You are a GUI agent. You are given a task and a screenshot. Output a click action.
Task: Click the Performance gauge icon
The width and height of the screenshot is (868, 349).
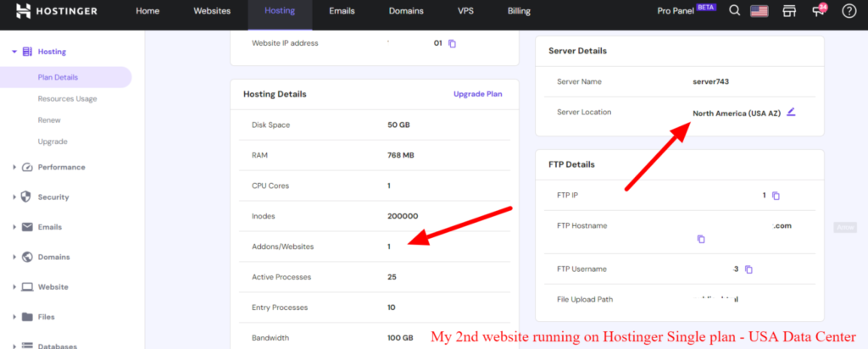27,167
